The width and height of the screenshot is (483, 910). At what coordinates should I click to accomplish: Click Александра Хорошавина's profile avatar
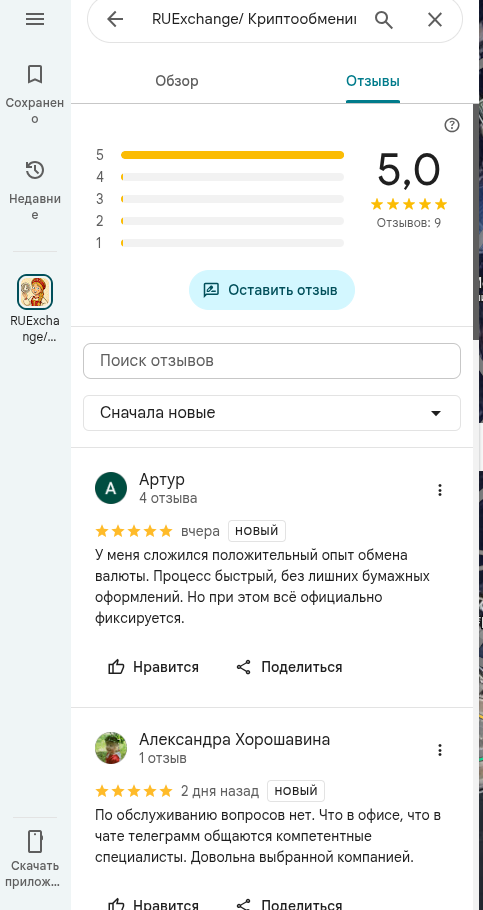click(x=111, y=748)
